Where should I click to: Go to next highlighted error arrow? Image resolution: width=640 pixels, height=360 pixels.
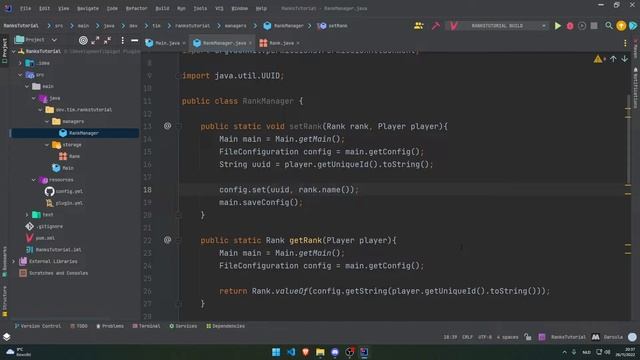[625, 59]
